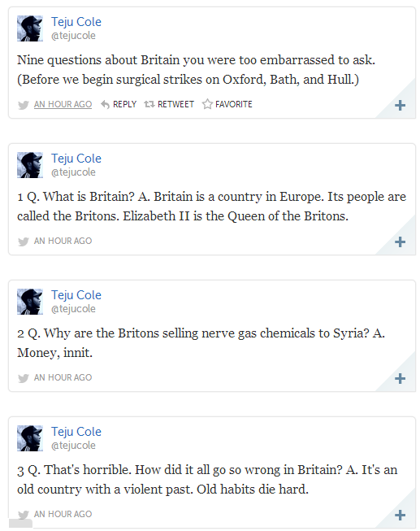
Task: Open AN HOUR AGO timestamp on nerve gas tweet
Action: click(63, 377)
